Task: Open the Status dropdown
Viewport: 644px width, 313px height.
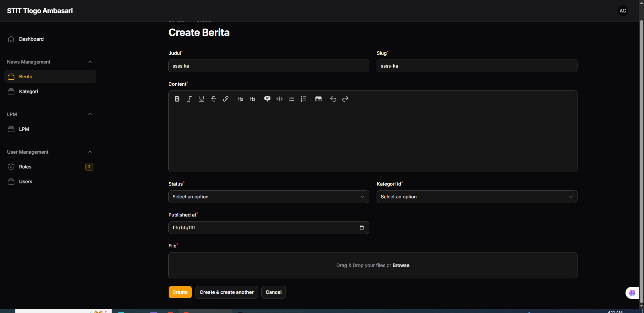Action: tap(268, 197)
